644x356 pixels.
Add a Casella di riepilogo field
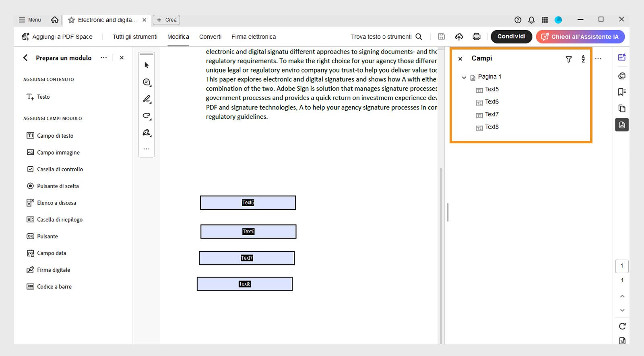54,219
